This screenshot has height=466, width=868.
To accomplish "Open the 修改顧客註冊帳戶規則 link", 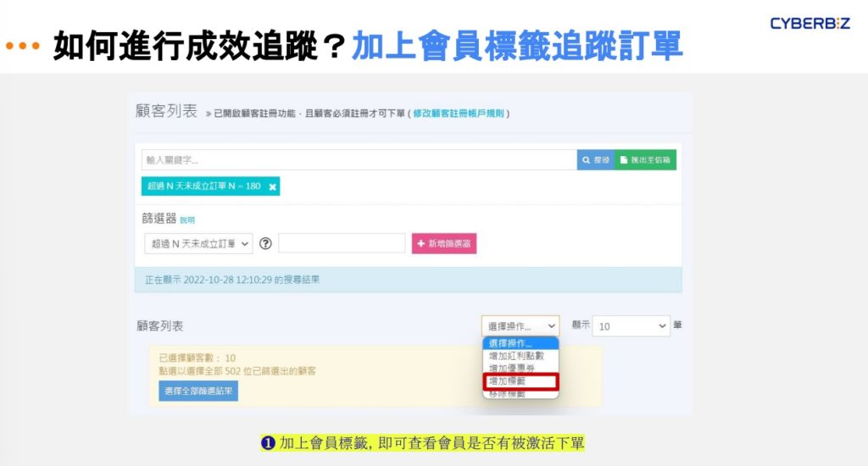I will click(460, 114).
